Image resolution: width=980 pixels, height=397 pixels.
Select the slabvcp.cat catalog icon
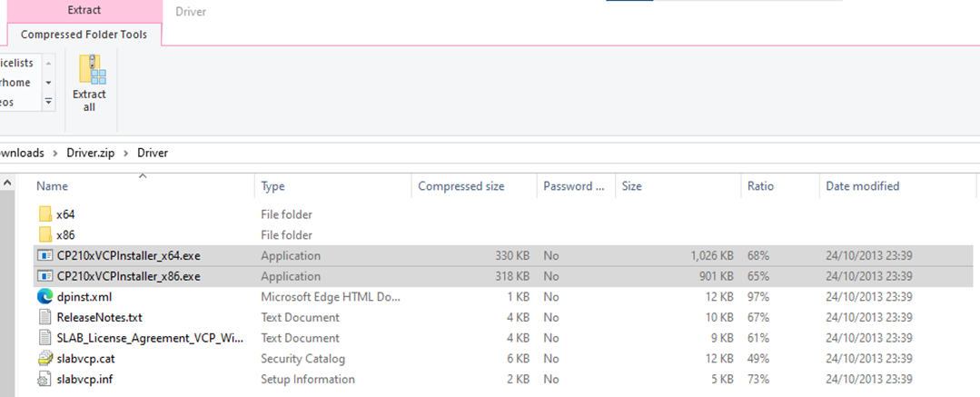point(45,359)
